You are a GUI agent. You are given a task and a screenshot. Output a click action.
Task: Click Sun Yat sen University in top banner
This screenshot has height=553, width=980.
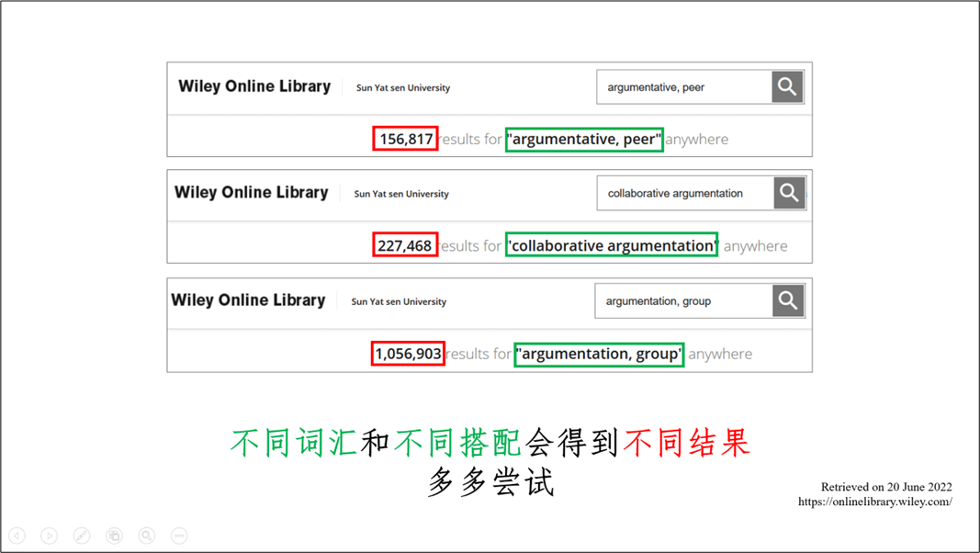tap(403, 88)
